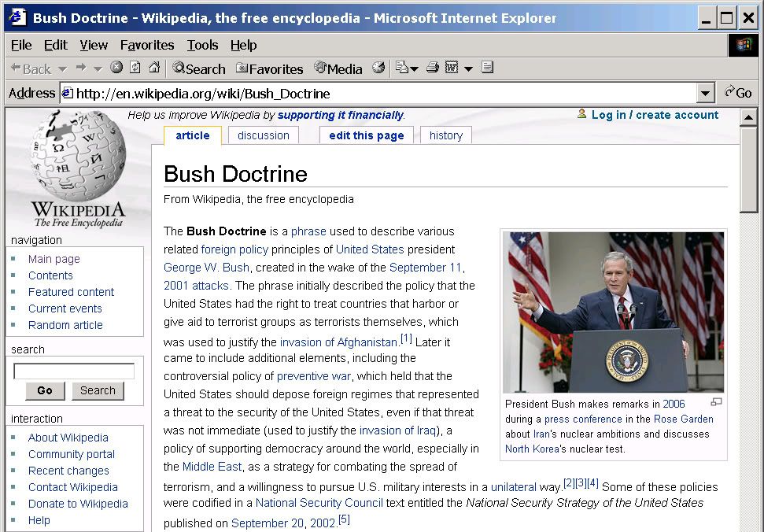Open the history tab

(x=446, y=135)
